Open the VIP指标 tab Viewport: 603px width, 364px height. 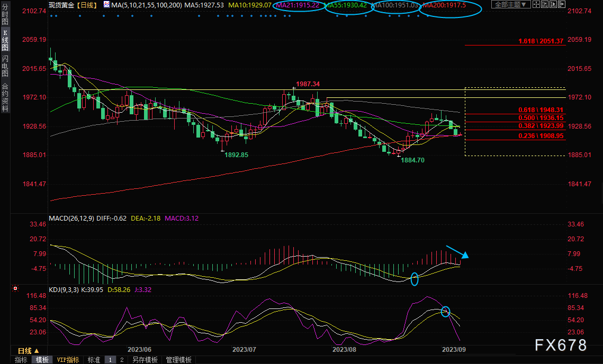tap(68, 360)
